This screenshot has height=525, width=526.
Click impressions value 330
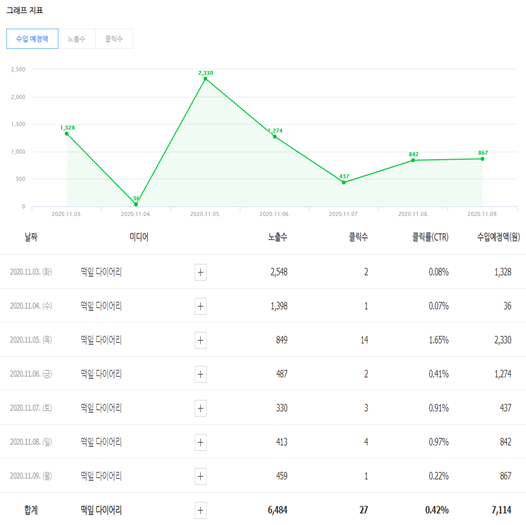tap(282, 408)
